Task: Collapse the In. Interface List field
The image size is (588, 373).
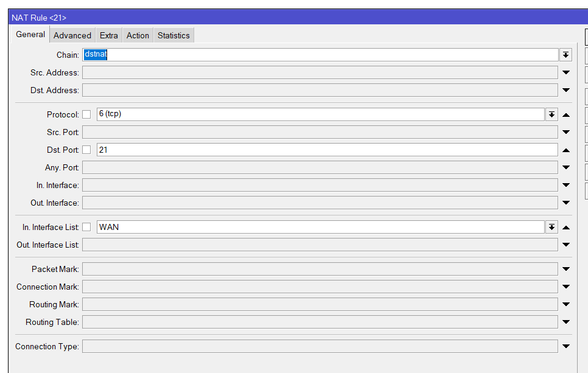Action: pyautogui.click(x=566, y=227)
